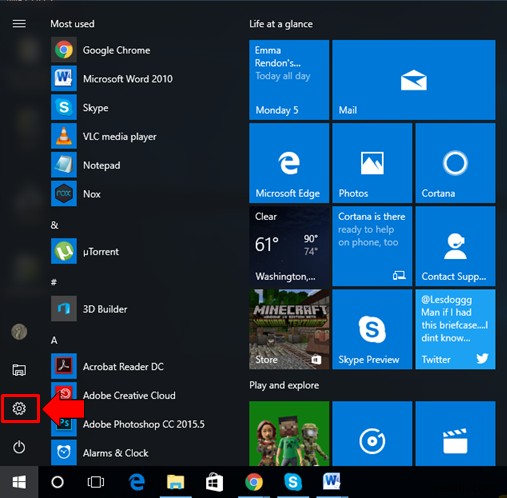The image size is (507, 498).
Task: Expand the Start hamburger menu
Action: (x=19, y=24)
